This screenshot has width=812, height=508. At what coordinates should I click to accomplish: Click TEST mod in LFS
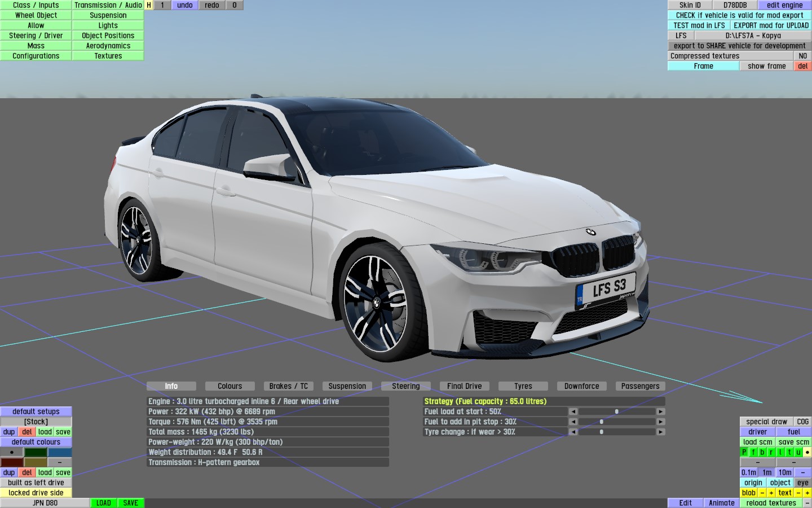click(699, 25)
